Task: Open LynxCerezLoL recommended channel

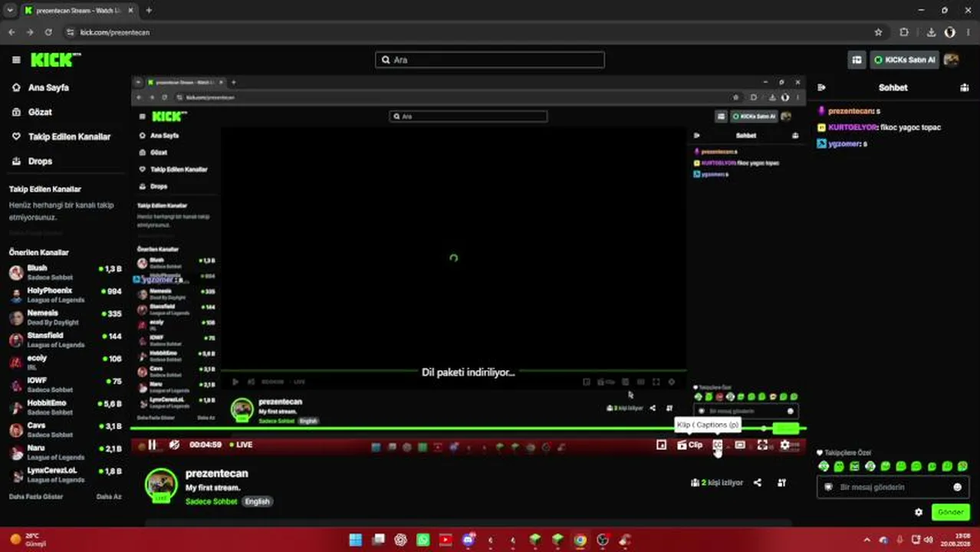Action: [x=64, y=475]
